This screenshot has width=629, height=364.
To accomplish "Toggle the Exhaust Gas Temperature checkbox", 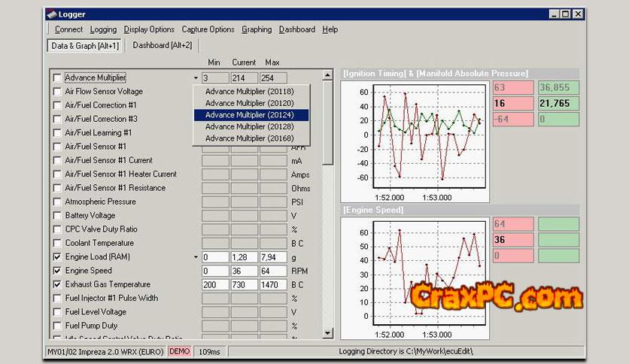I will 57,284.
